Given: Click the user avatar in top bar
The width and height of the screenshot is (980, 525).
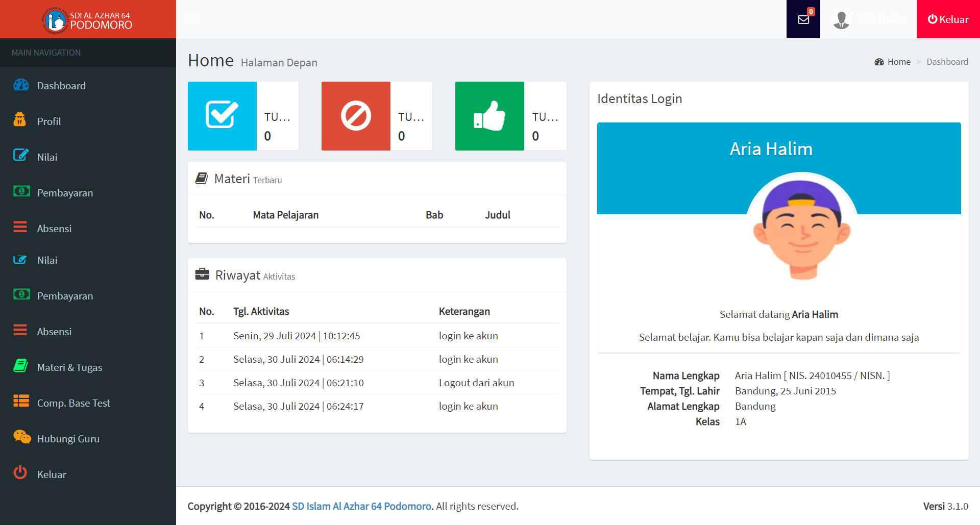Looking at the screenshot, I should [841, 20].
